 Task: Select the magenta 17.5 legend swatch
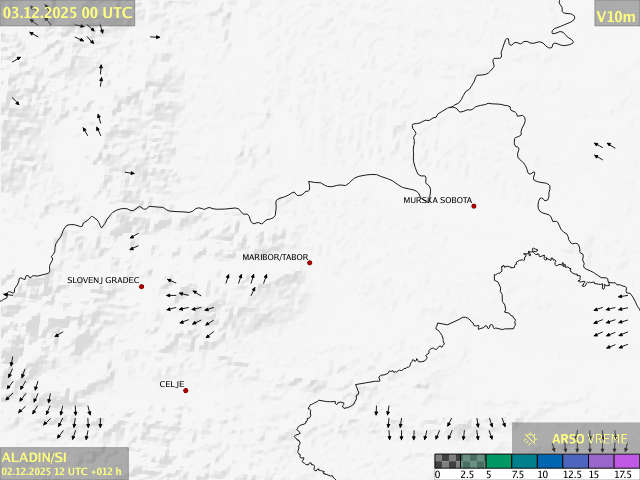click(626, 461)
